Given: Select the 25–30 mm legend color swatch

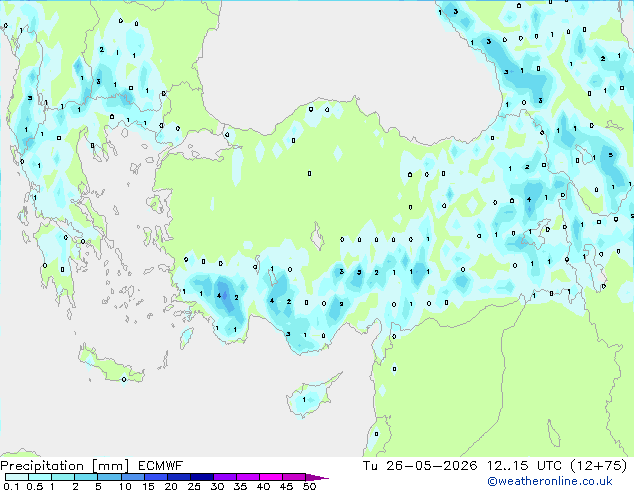Looking at the screenshot, I should (201, 477).
